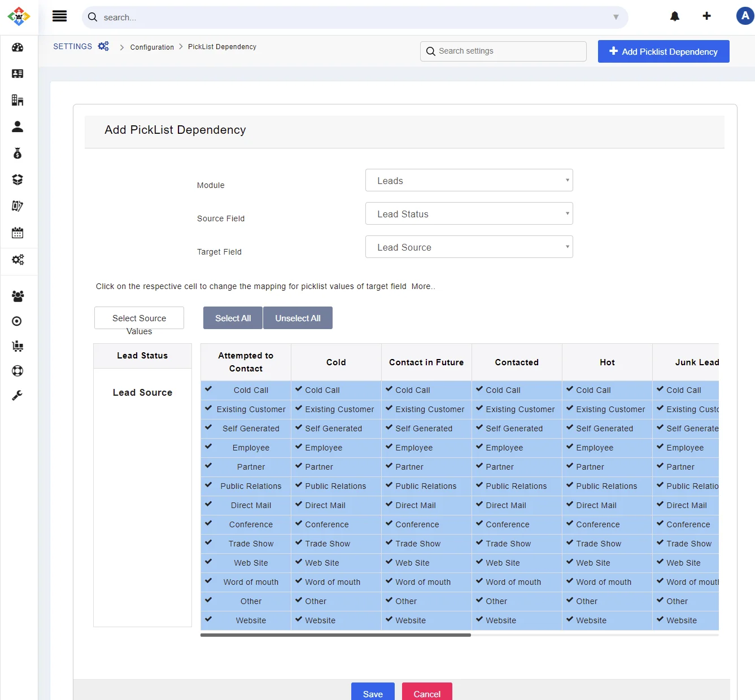Viewport: 755px width, 700px height.
Task: Click the SETTINGS breadcrumb link
Action: point(73,47)
